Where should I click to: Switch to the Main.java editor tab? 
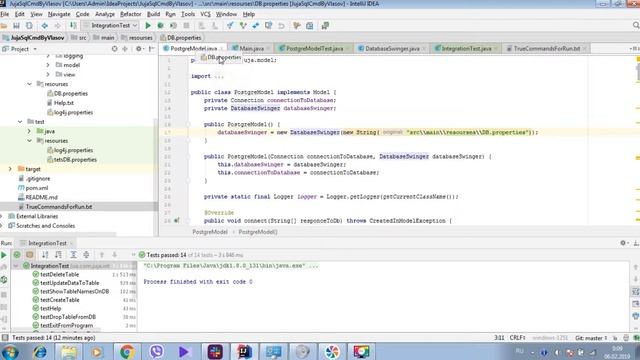[251, 49]
